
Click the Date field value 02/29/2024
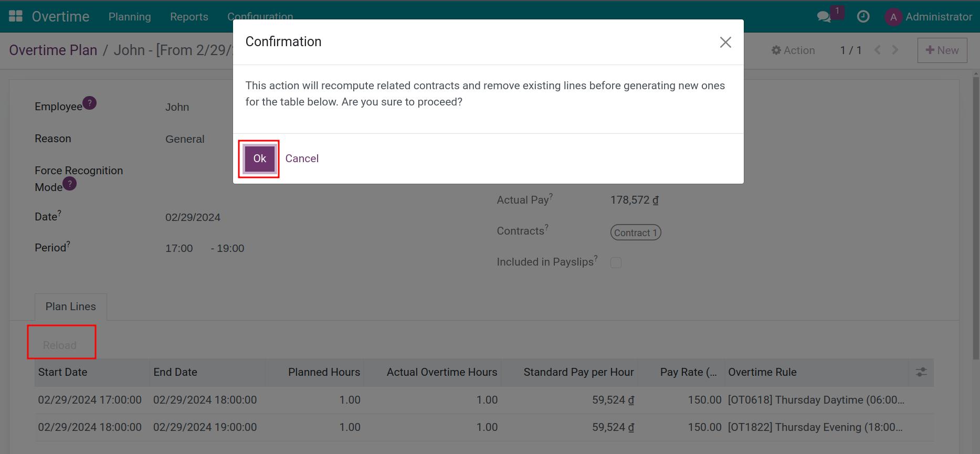(x=193, y=217)
